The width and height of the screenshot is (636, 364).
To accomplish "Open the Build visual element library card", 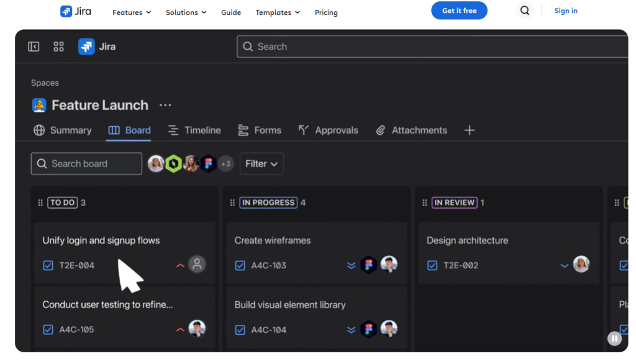I will pyautogui.click(x=317, y=317).
